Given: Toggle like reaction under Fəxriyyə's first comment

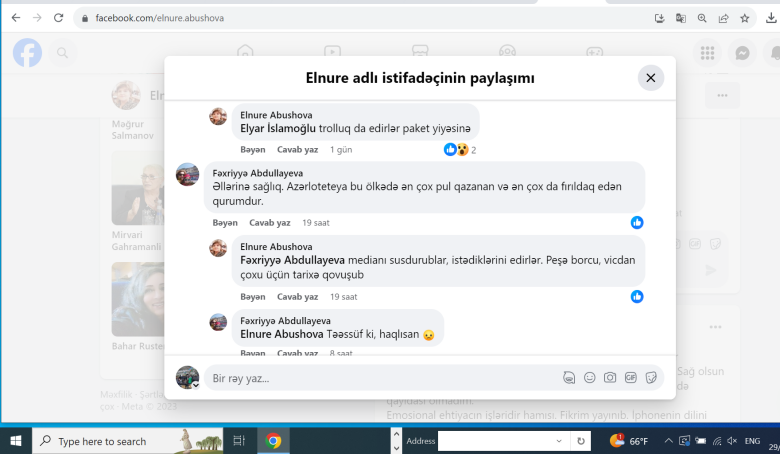Looking at the screenshot, I should [x=637, y=222].
